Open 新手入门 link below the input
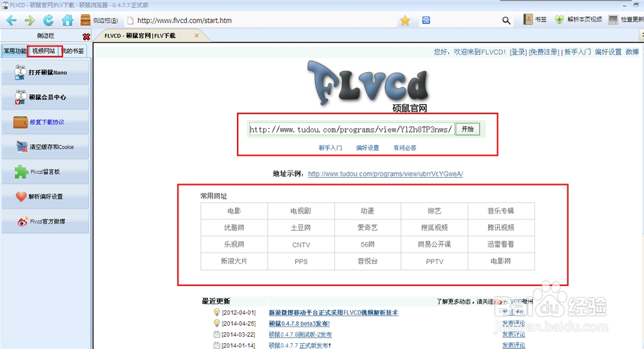Screen dimensions: 644x349 pos(330,148)
